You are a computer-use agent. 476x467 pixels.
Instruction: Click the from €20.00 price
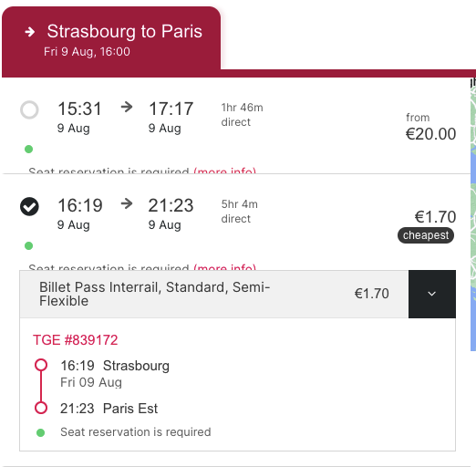pos(430,127)
